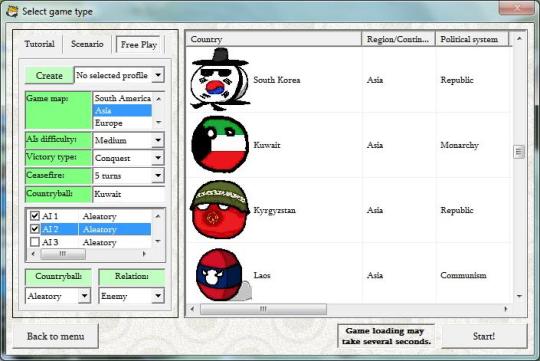Click country list scroll up arrow

(x=519, y=39)
